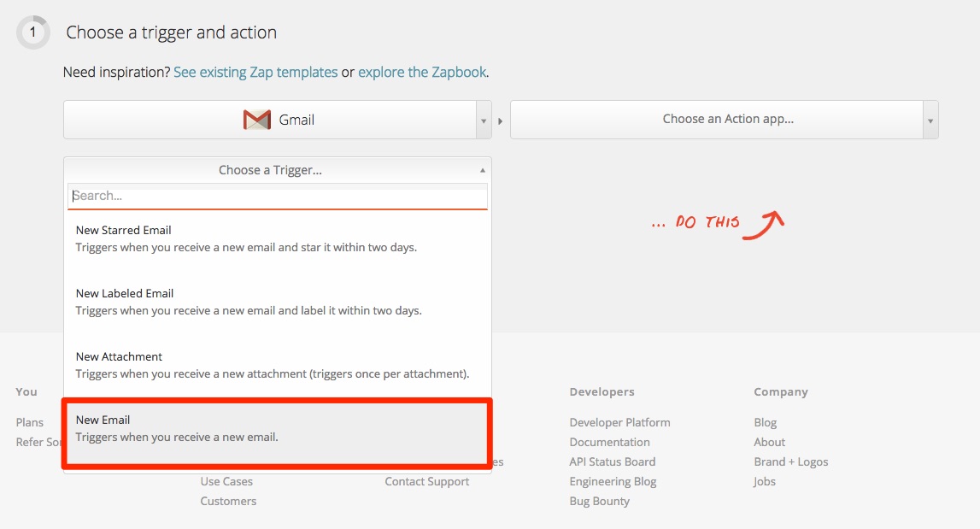Open the Gmail trigger app dropdown arrow
The width and height of the screenshot is (980, 529).
pos(484,120)
